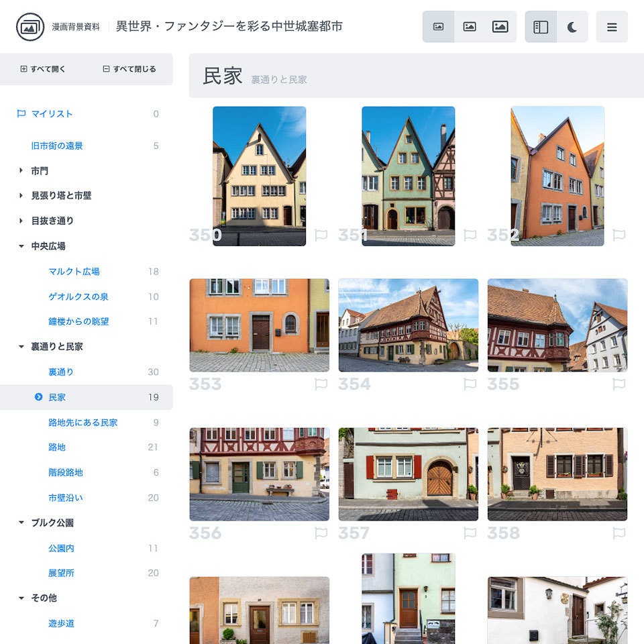Click the flag icon next to マイリスト
The height and width of the screenshot is (644, 644).
(x=20, y=114)
